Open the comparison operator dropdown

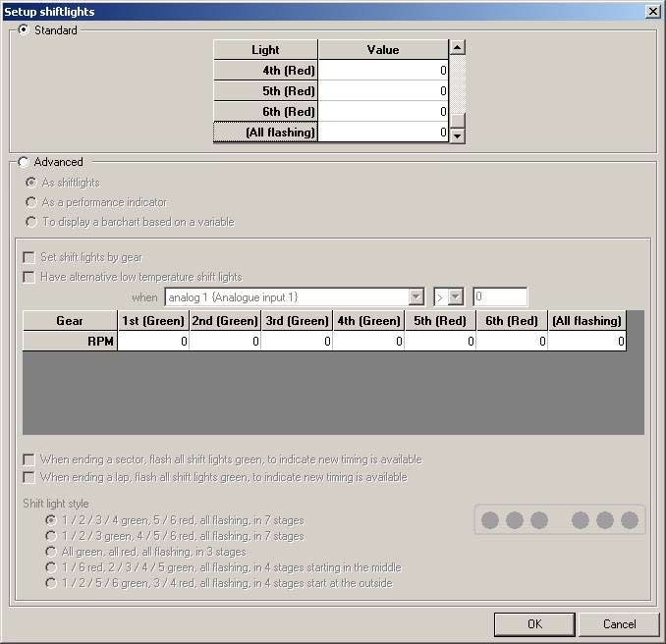(x=455, y=297)
